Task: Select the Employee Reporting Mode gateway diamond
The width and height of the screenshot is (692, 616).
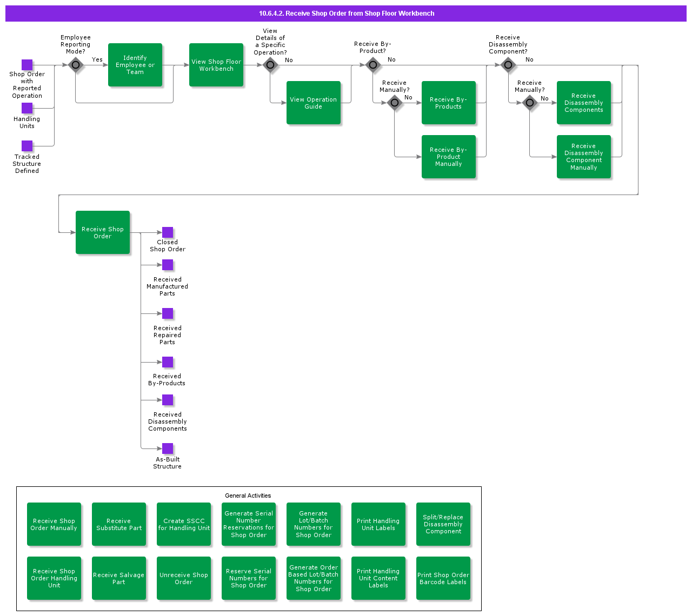Action: (x=76, y=65)
